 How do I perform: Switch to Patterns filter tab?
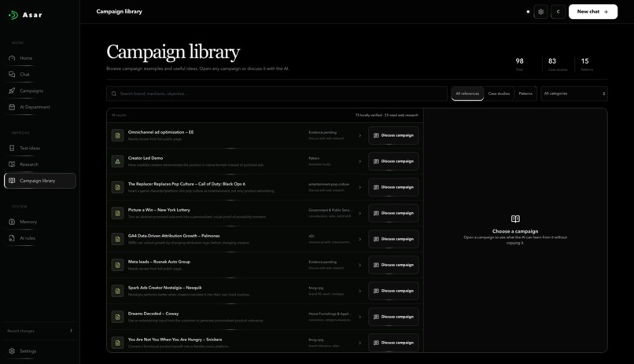(x=525, y=94)
